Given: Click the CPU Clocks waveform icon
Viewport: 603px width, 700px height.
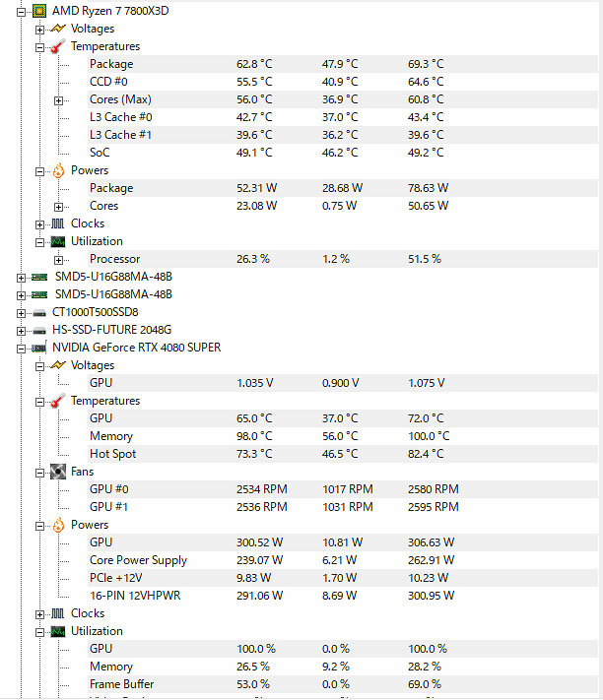Looking at the screenshot, I should 57,223.
